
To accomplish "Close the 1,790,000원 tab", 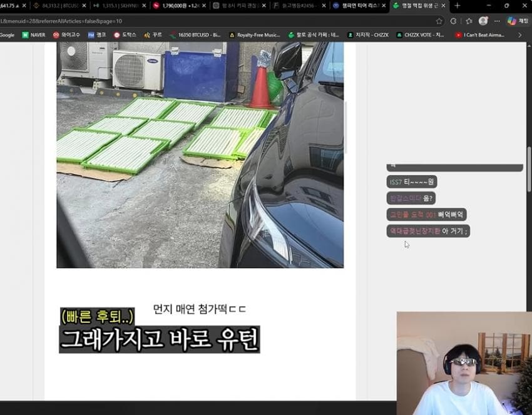I will (204, 6).
